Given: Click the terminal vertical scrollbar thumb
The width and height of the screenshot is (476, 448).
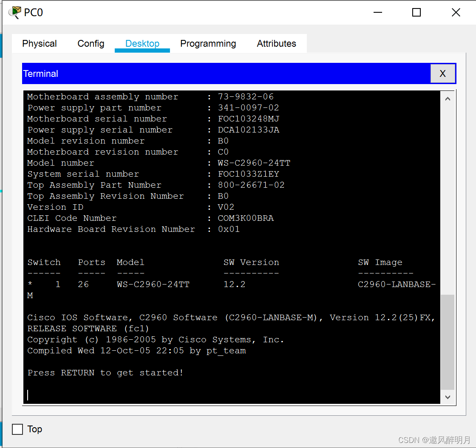Looking at the screenshot, I should click(448, 342).
